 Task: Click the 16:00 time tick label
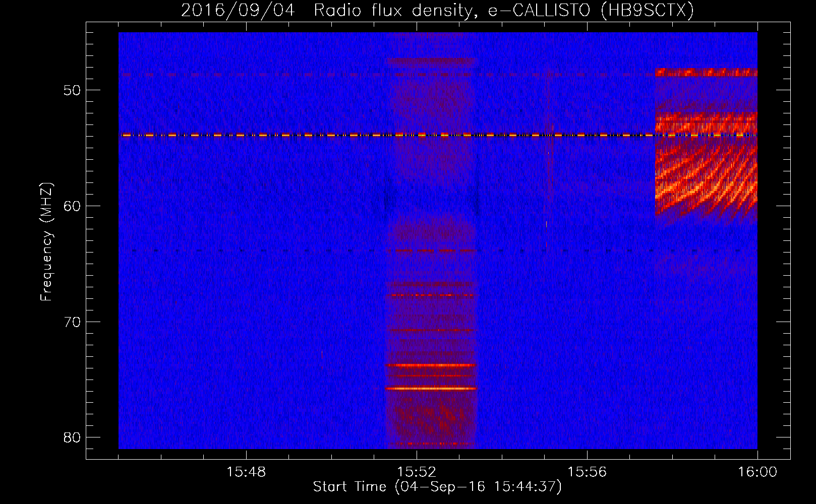757,472
